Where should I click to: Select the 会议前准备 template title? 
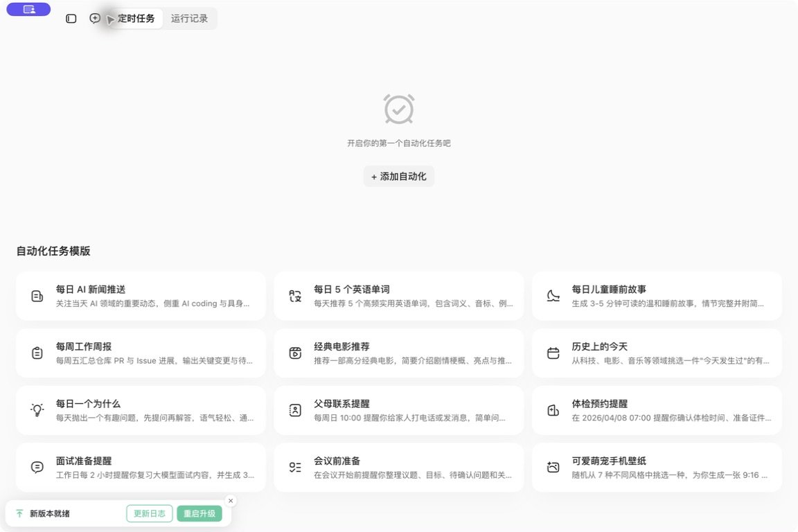pyautogui.click(x=337, y=460)
